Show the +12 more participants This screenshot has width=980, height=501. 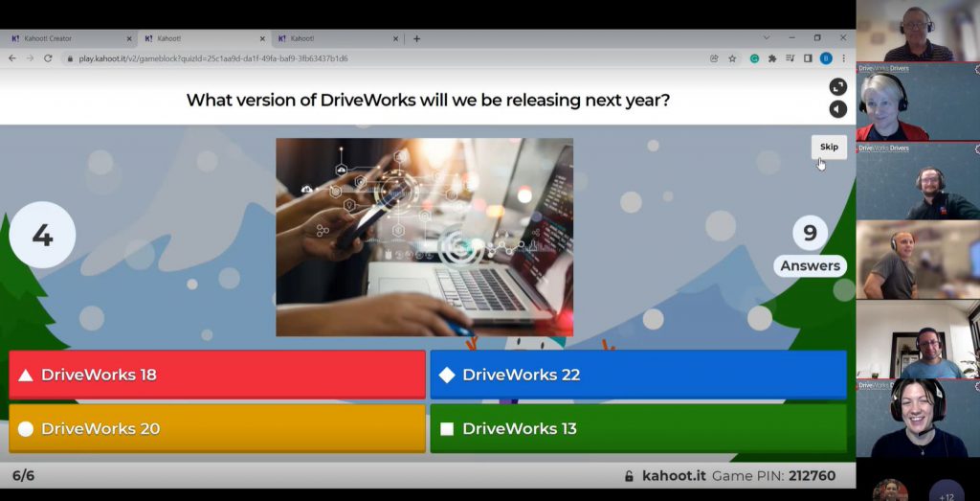tap(947, 490)
